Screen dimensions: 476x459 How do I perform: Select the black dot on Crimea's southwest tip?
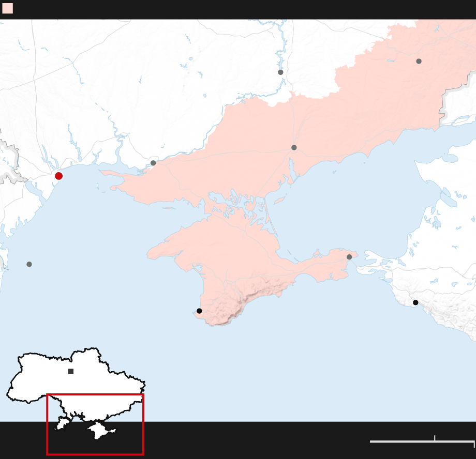point(199,311)
